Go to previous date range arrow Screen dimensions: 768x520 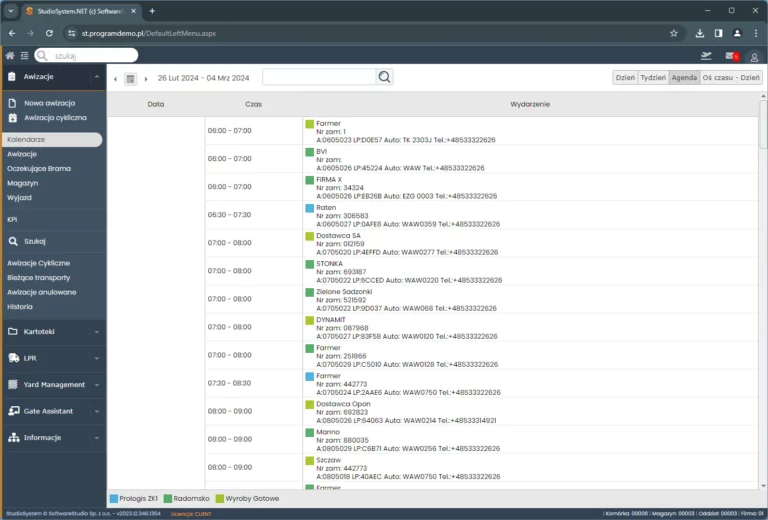pyautogui.click(x=115, y=78)
